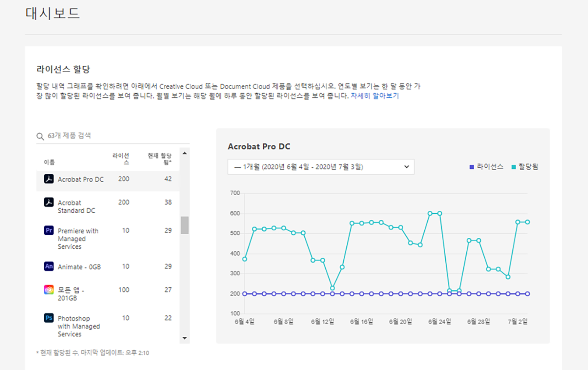Click the 라이선스 할당 section heading

(63, 69)
